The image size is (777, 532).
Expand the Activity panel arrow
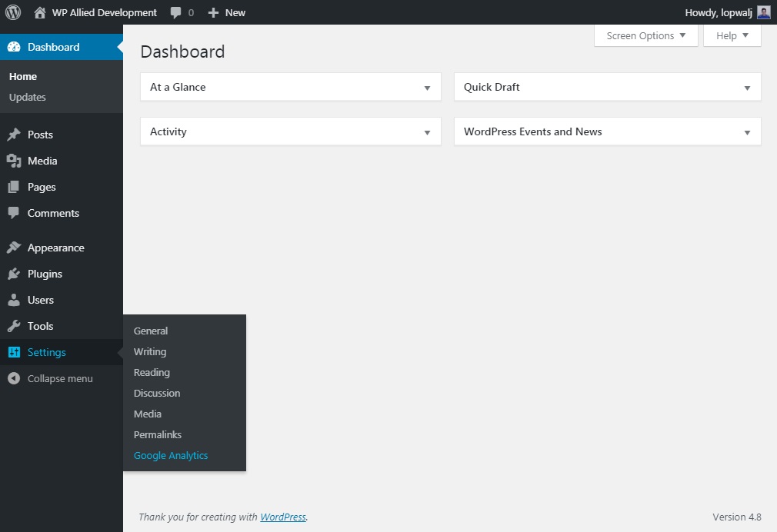coord(427,133)
